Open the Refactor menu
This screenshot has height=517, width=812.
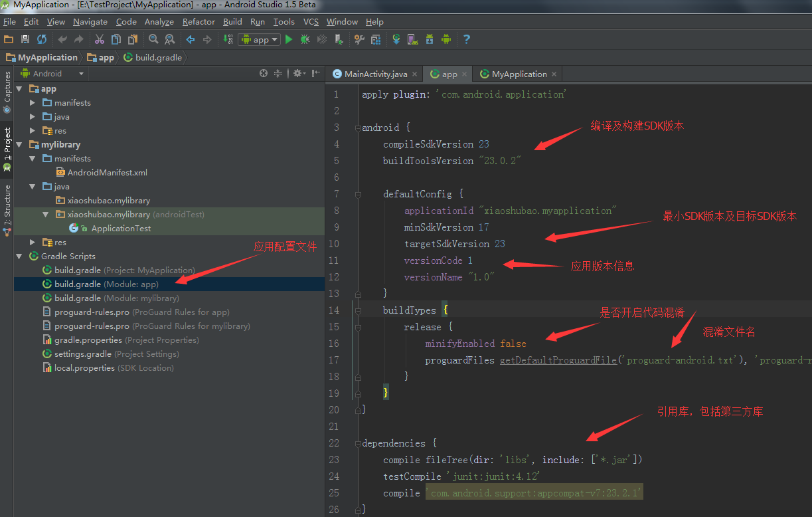(199, 21)
